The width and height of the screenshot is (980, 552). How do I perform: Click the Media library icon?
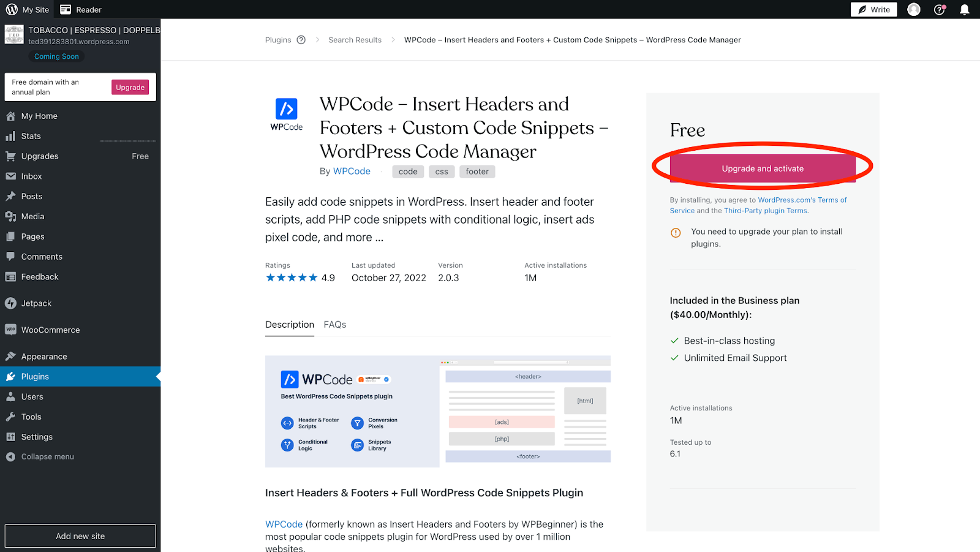(10, 216)
